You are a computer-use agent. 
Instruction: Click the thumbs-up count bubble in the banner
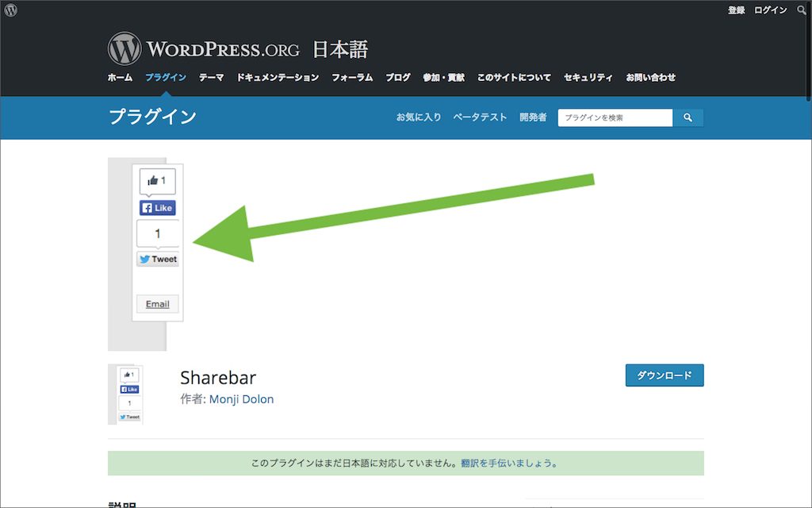point(158,181)
